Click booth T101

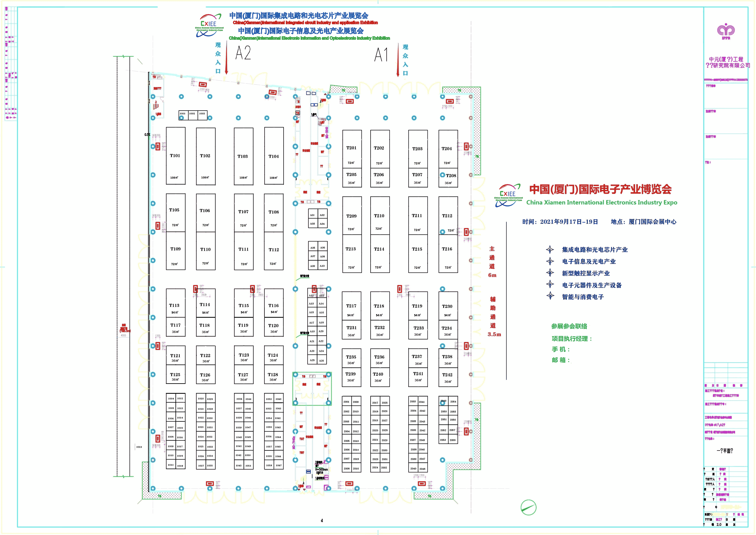175,156
